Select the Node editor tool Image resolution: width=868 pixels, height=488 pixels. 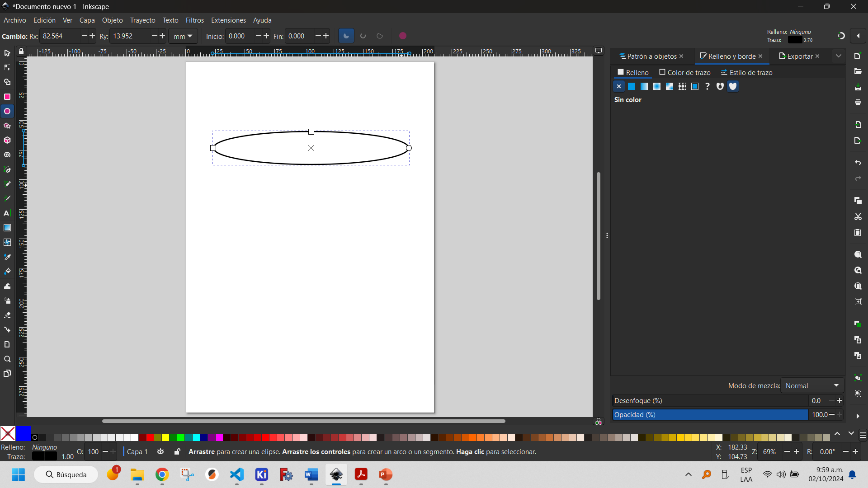coord(7,67)
